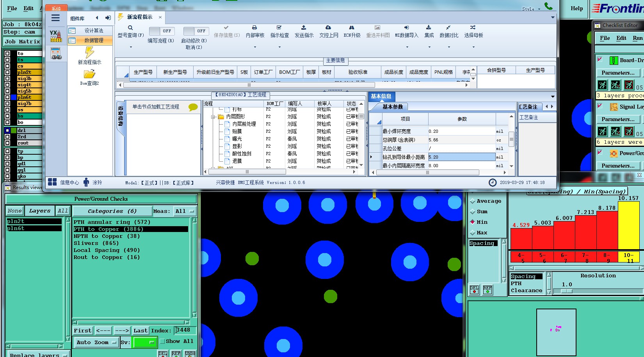Select the Max radio option
The height and width of the screenshot is (357, 644).
(473, 233)
